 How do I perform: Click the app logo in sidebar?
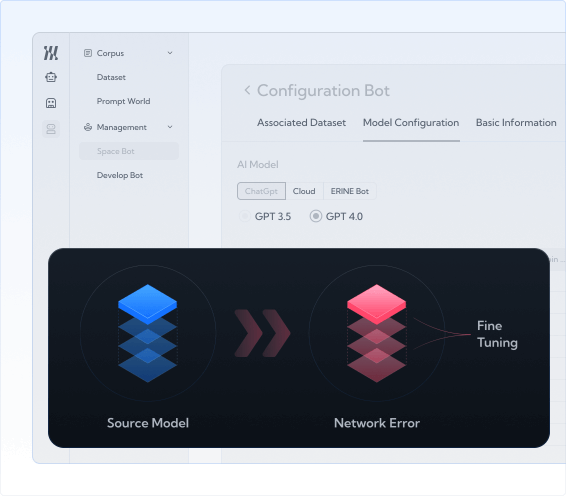[51, 53]
